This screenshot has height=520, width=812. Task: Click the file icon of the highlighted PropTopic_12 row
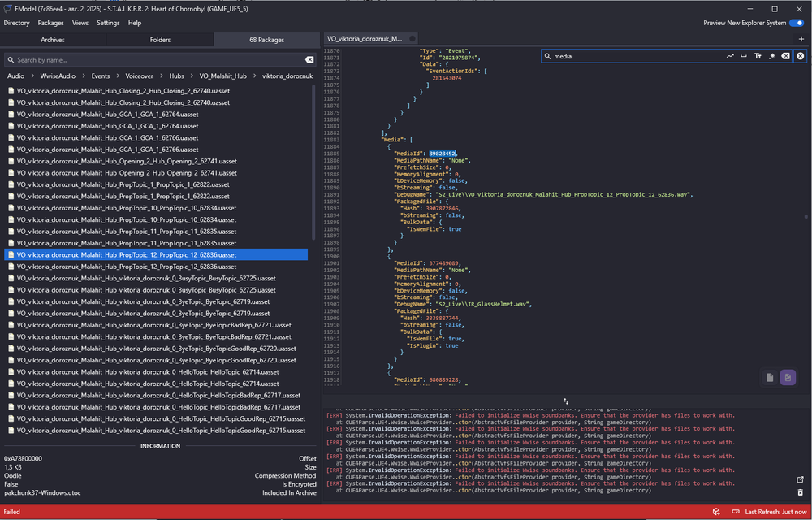pos(11,255)
